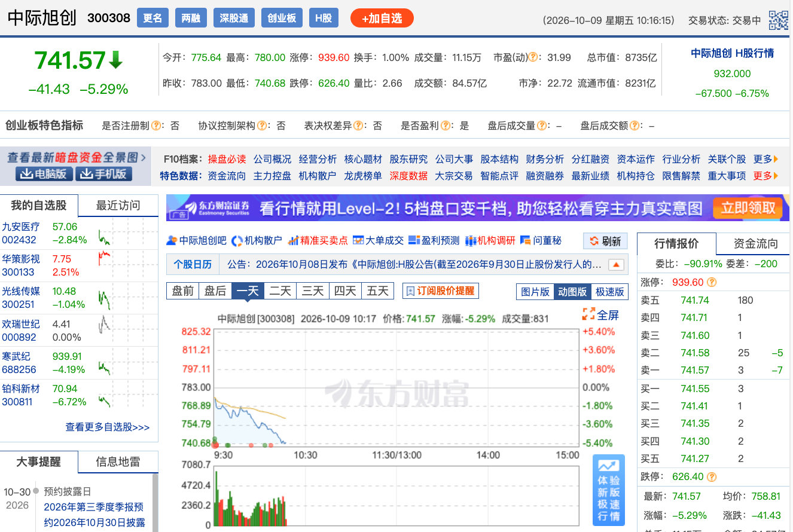Open 盈利预测 icon link

point(434,240)
